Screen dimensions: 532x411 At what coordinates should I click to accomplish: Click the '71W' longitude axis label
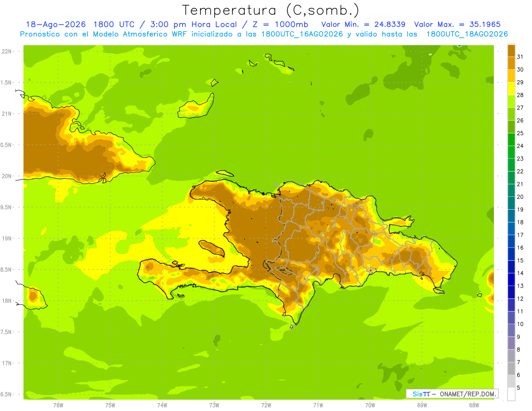(x=318, y=405)
